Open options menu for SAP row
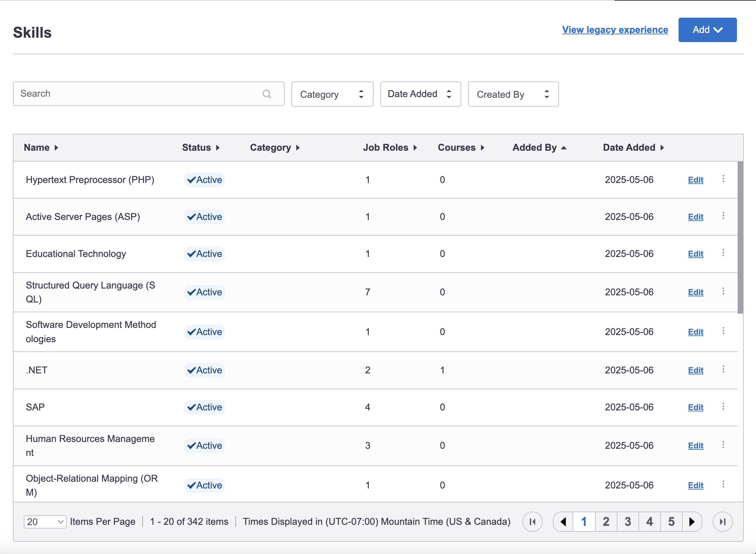This screenshot has width=756, height=554. coord(723,407)
